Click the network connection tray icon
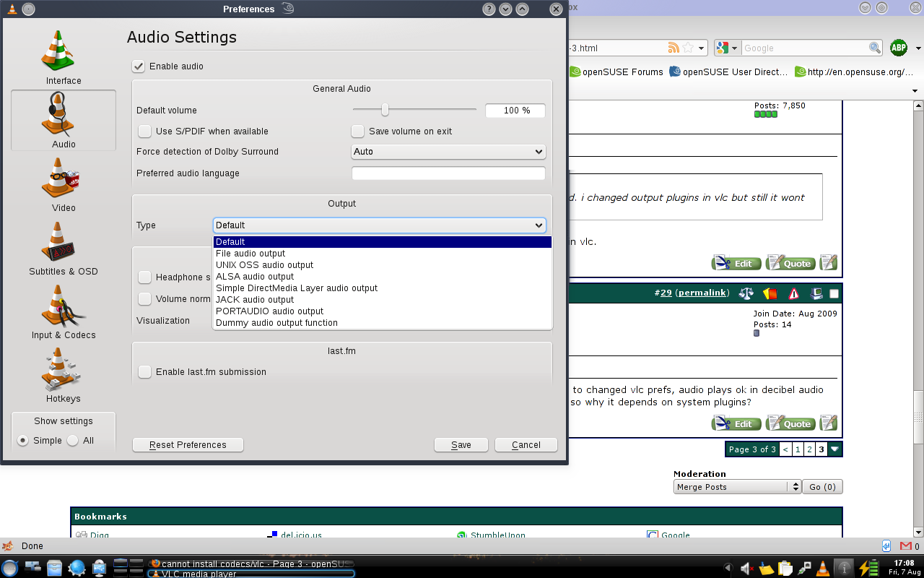This screenshot has width=924, height=578. 803,569
